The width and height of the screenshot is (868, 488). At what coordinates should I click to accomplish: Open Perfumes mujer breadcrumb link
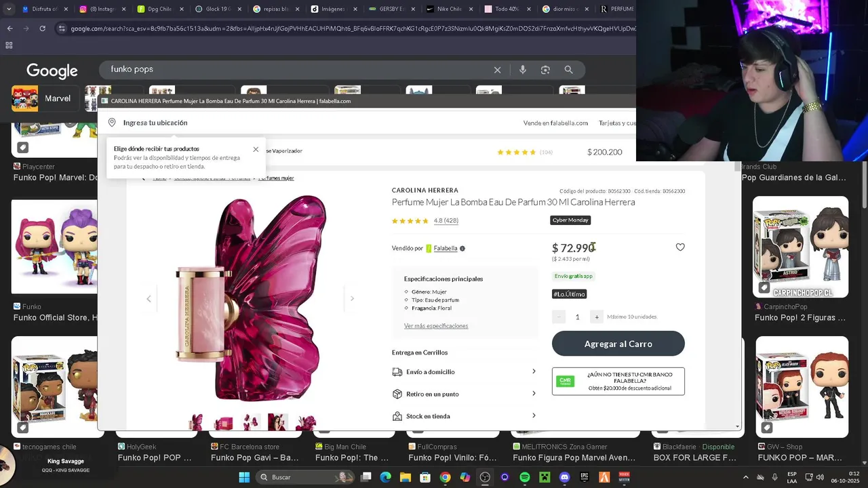pyautogui.click(x=276, y=178)
